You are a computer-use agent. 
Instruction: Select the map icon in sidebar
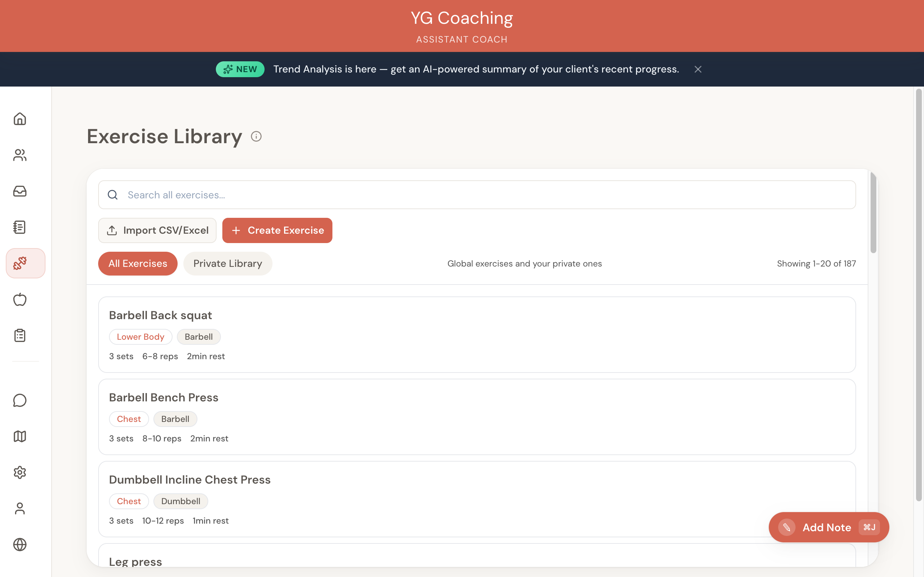pos(19,436)
